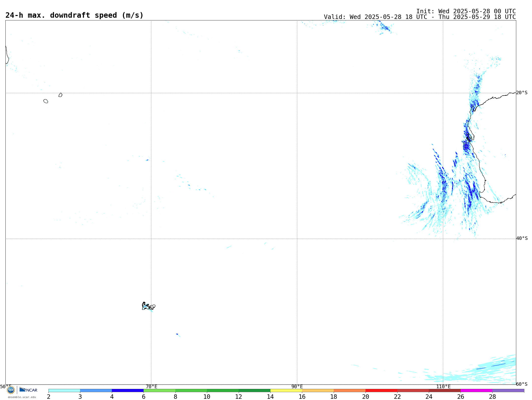
Task: Click the Réunion island outline on the map
Action: 46,101
